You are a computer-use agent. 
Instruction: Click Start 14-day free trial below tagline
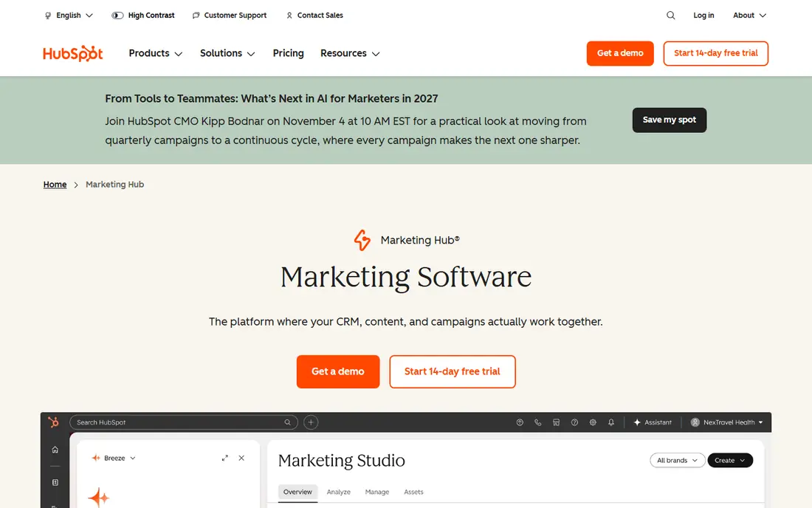tap(453, 371)
